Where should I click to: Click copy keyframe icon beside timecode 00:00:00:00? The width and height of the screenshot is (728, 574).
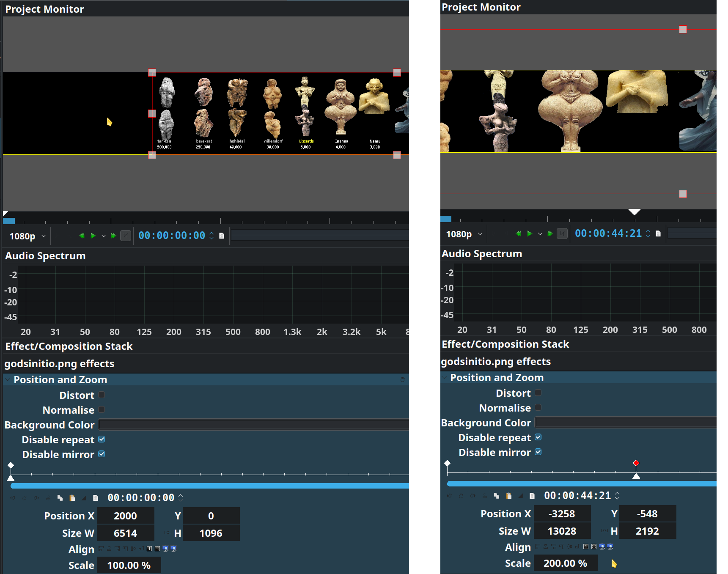tap(60, 498)
